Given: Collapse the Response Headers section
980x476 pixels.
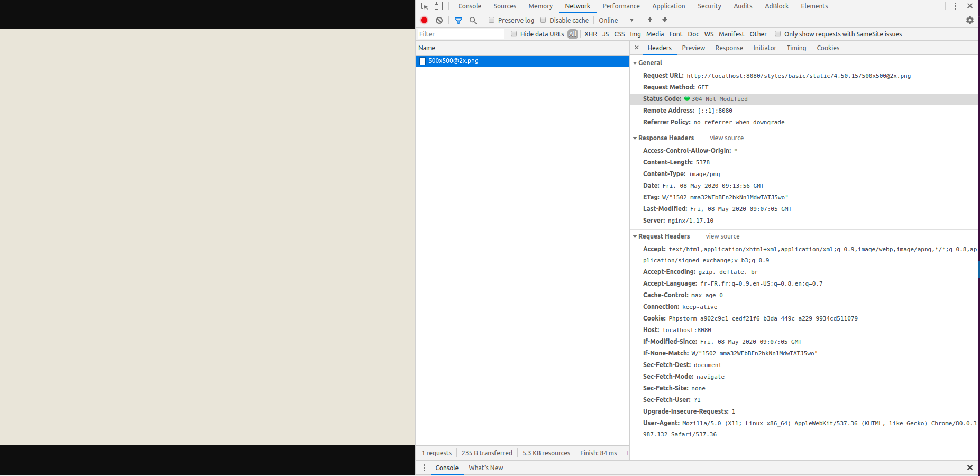Looking at the screenshot, I should point(635,138).
